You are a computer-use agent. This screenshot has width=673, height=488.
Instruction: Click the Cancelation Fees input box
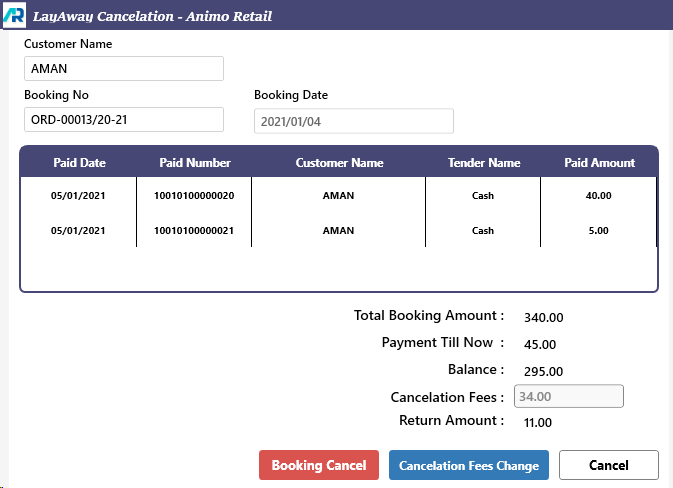tap(568, 396)
